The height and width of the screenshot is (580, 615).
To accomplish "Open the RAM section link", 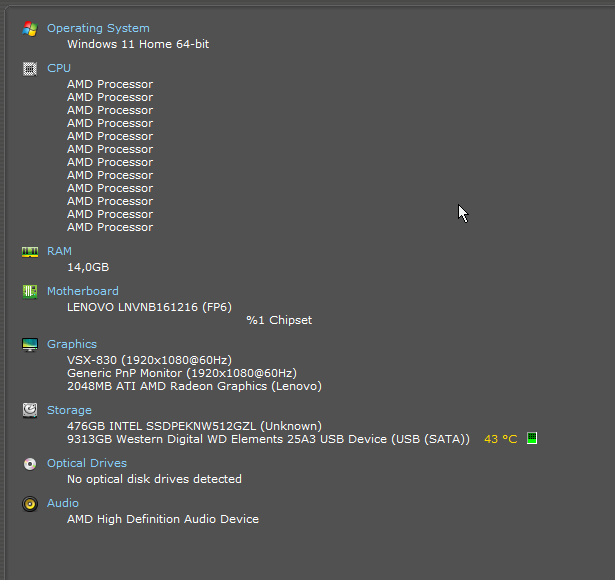I will coord(59,251).
